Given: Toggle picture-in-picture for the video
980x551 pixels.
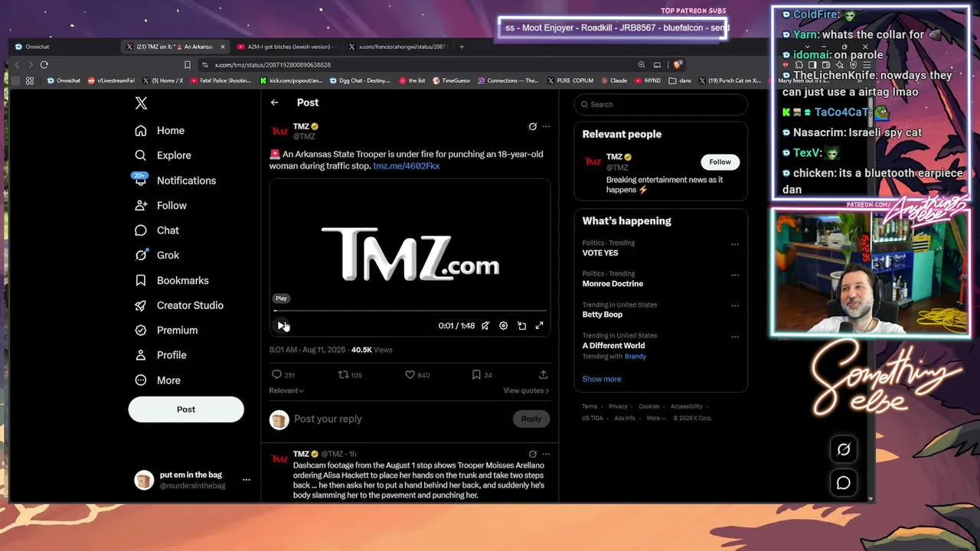Looking at the screenshot, I should pos(521,326).
